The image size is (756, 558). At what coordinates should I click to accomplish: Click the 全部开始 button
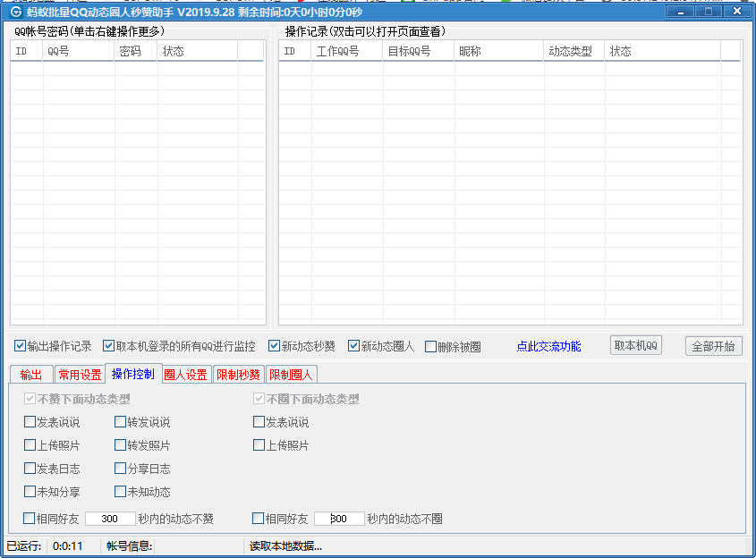tap(713, 346)
